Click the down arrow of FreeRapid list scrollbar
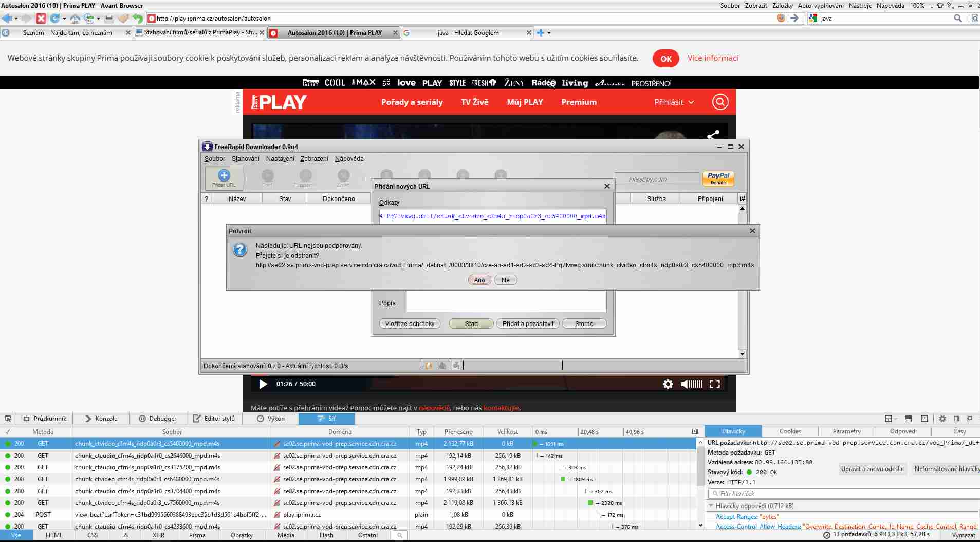Viewport: 980px width, 542px height. coord(742,354)
